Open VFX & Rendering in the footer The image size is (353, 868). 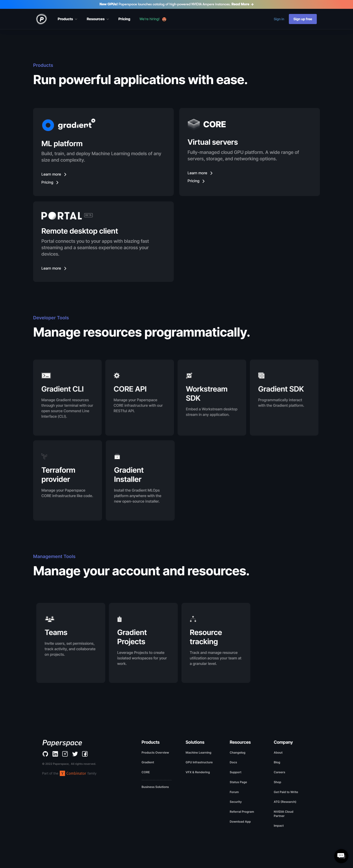click(x=198, y=772)
